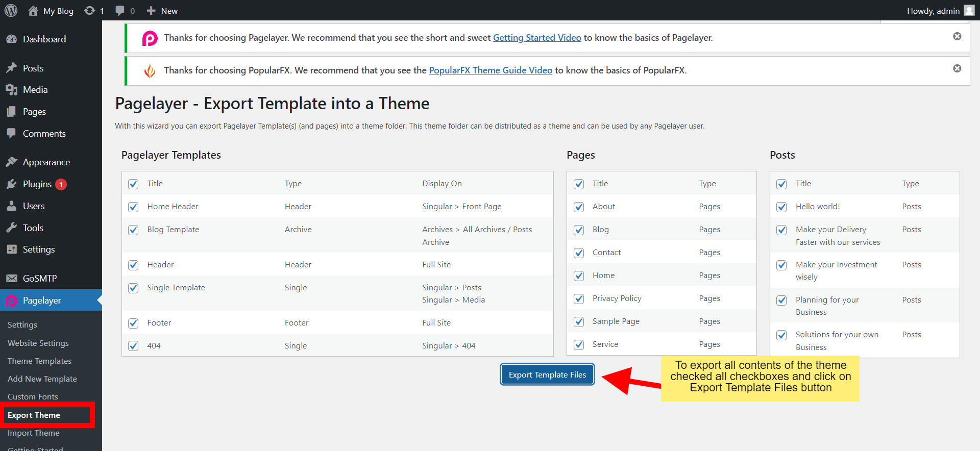Click the Plugins update count badge
The width and height of the screenshot is (980, 451).
(x=61, y=184)
